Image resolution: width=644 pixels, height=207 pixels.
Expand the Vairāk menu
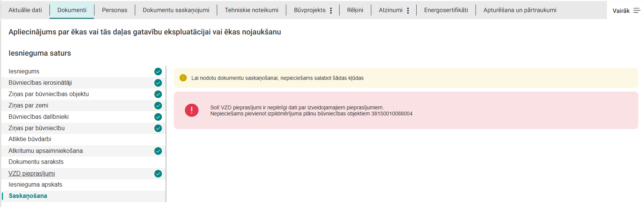pos(626,11)
